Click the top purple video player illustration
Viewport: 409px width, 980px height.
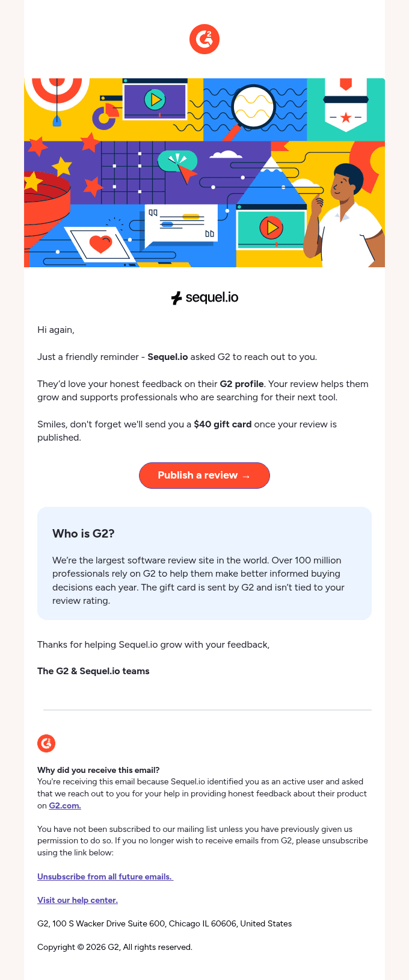pos(155,99)
